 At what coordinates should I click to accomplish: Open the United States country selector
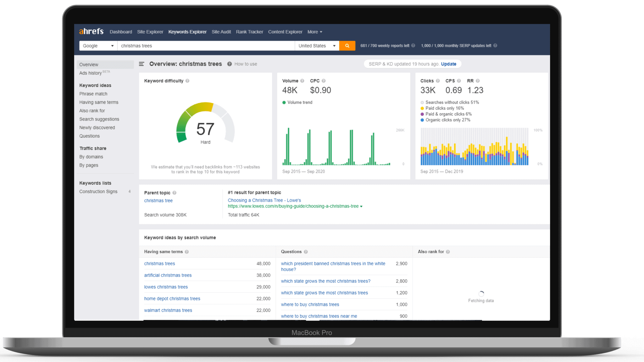pos(317,46)
